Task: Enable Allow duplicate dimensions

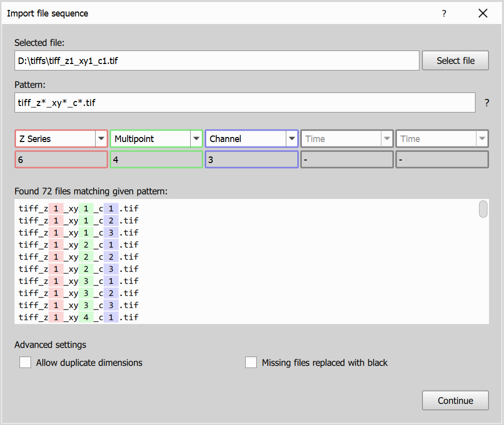Action: pos(25,362)
